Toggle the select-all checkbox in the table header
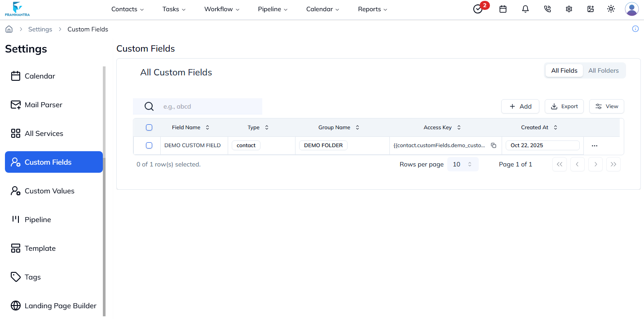This screenshot has width=644, height=319. [149, 127]
